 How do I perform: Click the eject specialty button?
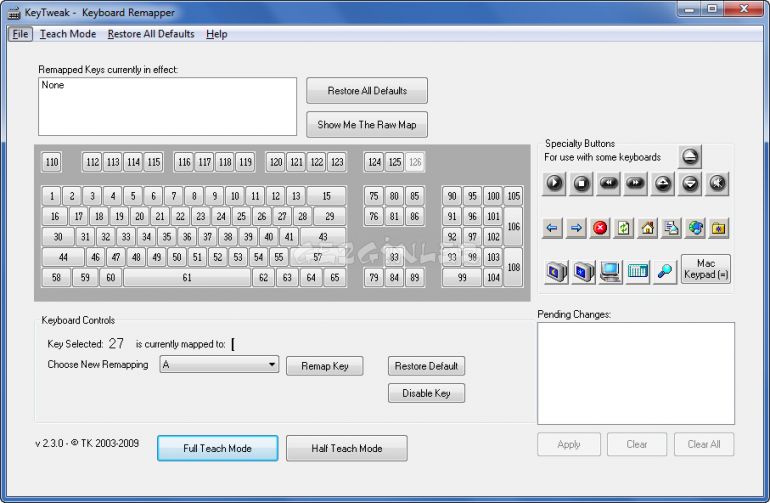point(689,157)
